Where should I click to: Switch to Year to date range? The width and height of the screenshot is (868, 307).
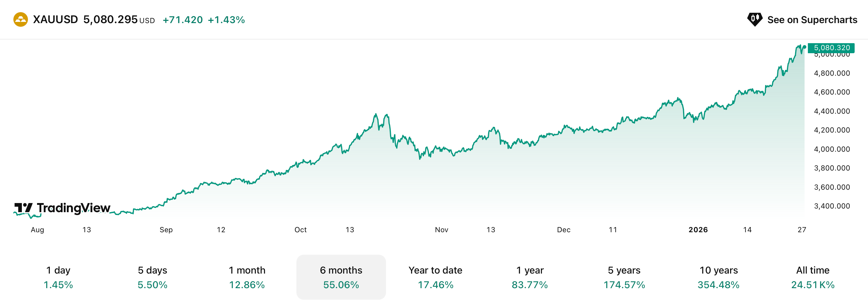(435, 277)
